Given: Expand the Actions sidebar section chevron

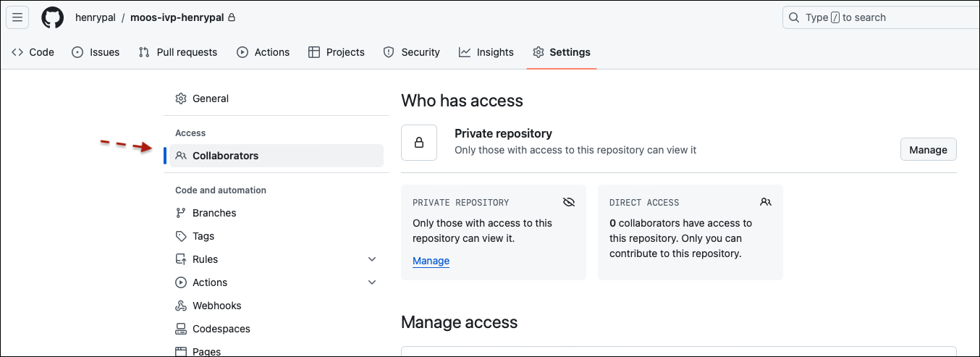Looking at the screenshot, I should (372, 282).
